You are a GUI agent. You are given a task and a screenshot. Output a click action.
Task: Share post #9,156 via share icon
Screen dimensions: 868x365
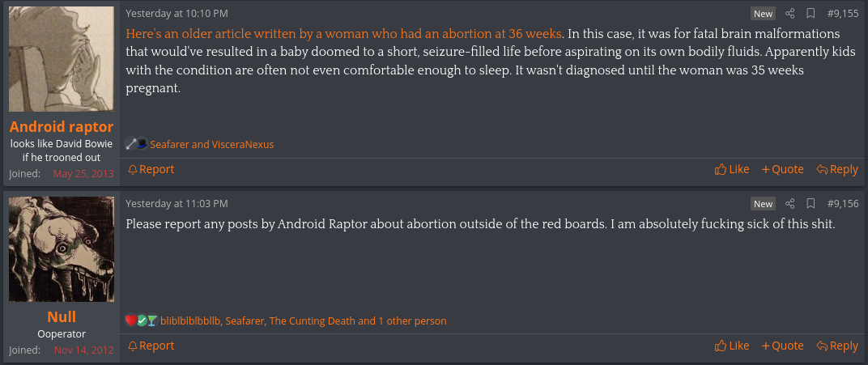tap(790, 203)
